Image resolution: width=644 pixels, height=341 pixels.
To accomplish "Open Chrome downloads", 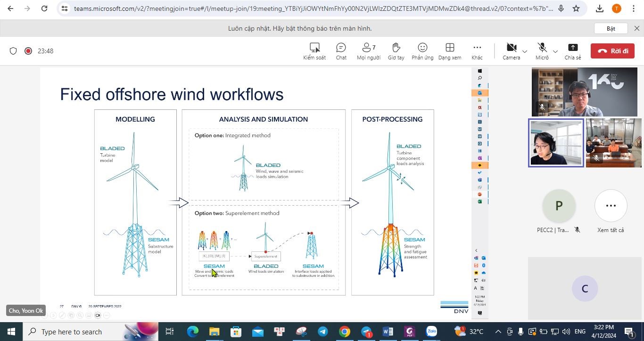I will pyautogui.click(x=600, y=8).
